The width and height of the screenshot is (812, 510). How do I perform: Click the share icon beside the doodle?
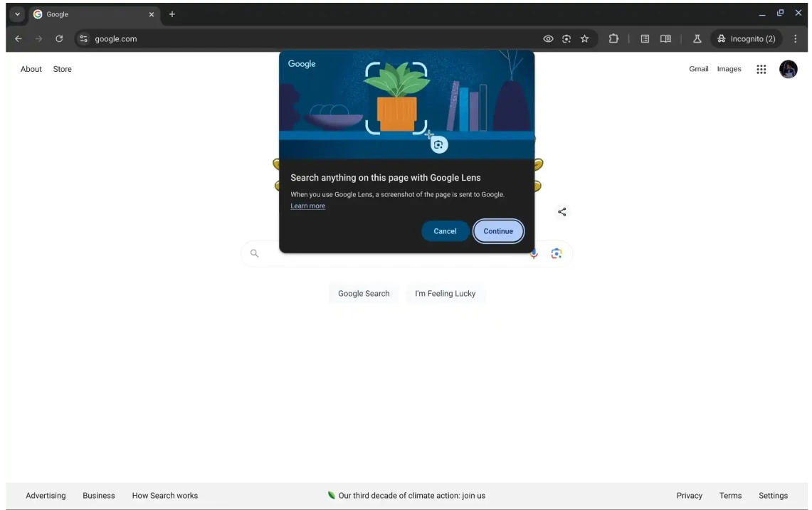point(561,211)
